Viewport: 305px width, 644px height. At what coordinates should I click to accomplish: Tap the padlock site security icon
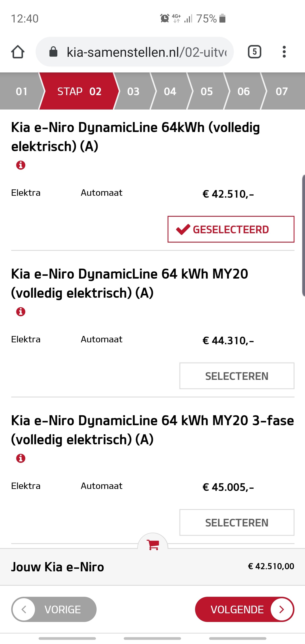(53, 52)
